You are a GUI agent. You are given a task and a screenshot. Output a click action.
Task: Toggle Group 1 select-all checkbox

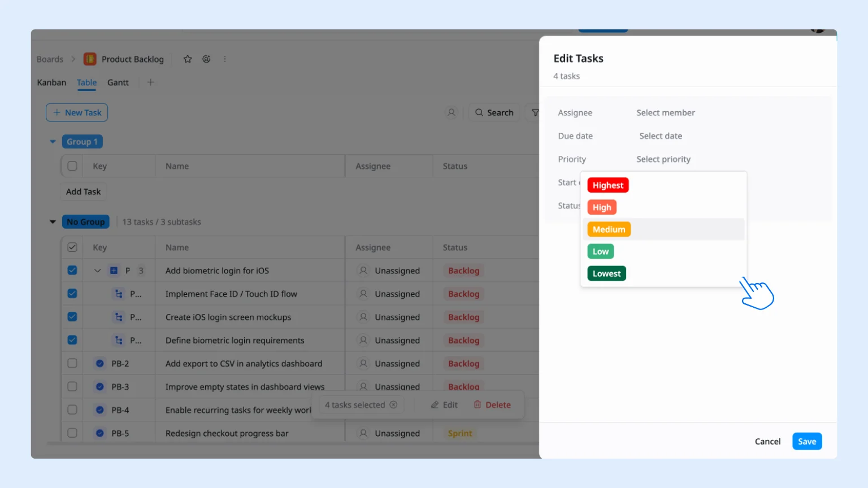(x=72, y=166)
